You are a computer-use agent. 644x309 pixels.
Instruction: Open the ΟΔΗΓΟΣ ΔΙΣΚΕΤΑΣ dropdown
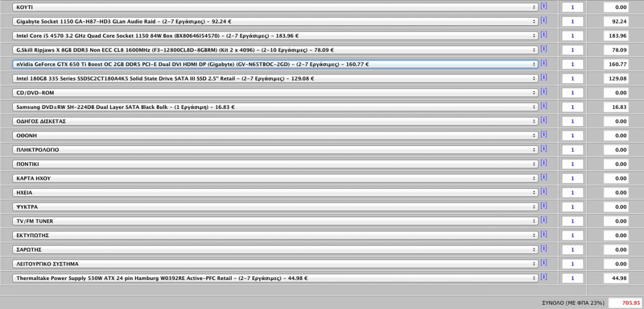[275, 121]
